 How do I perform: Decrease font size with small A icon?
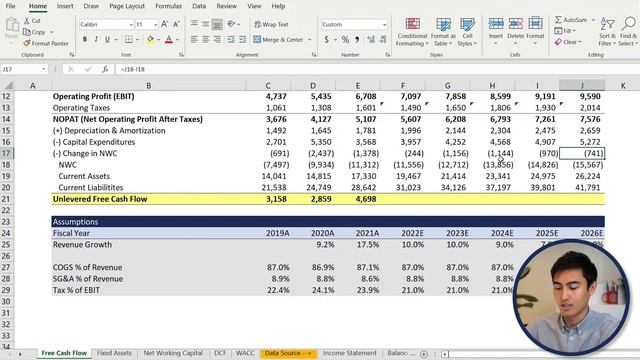[x=176, y=24]
